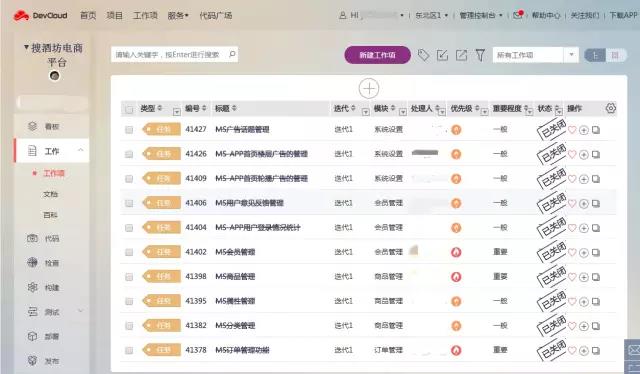This screenshot has height=374, width=640.
Task: Check the box for item 41406
Action: click(129, 203)
